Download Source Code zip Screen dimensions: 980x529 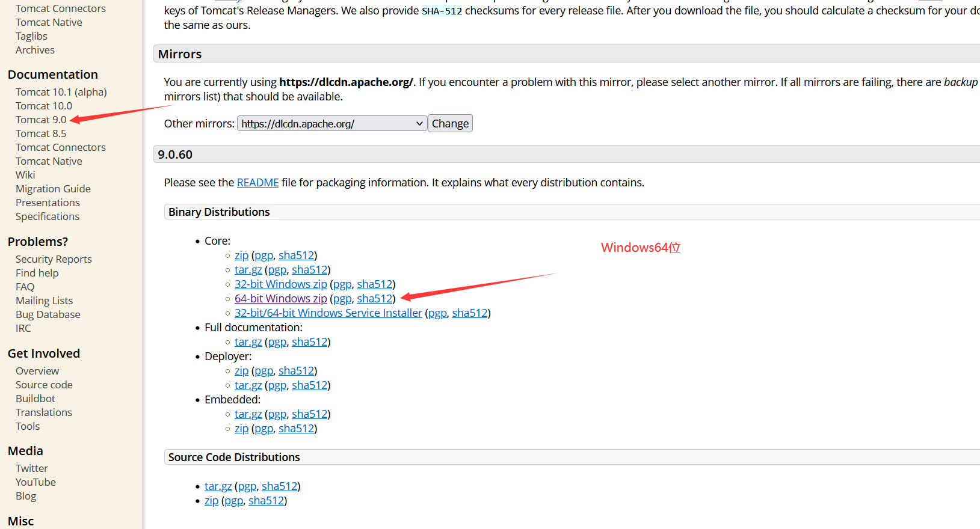[211, 501]
